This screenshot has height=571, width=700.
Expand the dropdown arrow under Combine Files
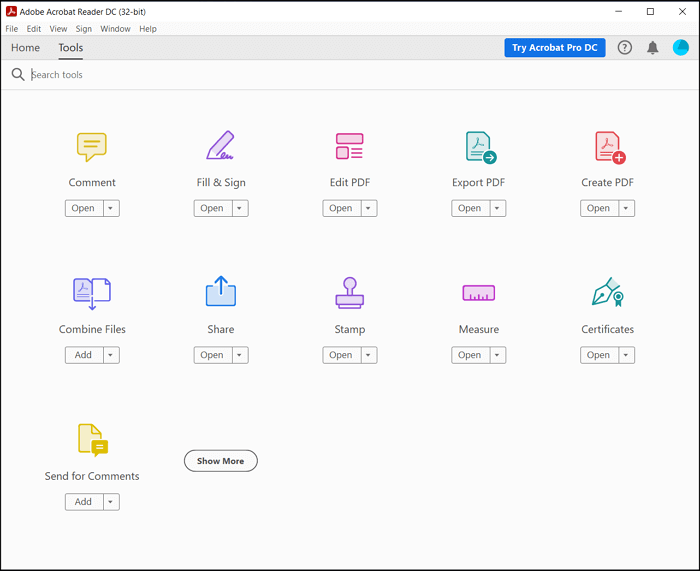tap(111, 355)
